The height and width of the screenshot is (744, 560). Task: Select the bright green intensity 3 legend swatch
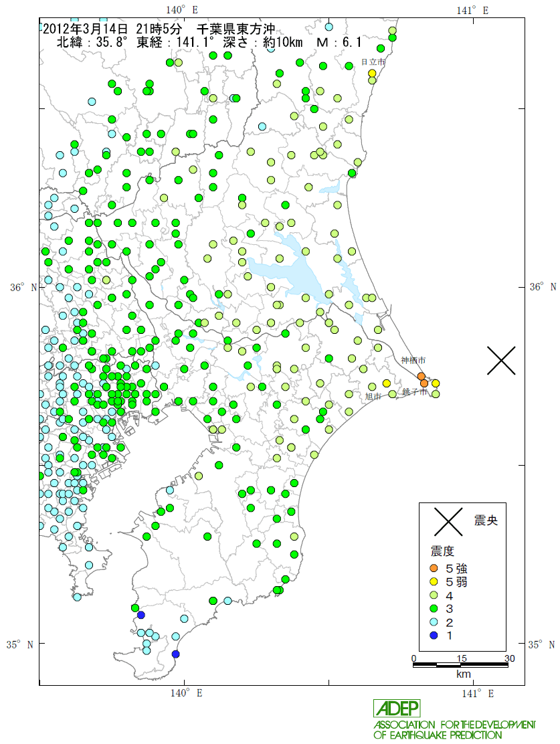point(434,608)
